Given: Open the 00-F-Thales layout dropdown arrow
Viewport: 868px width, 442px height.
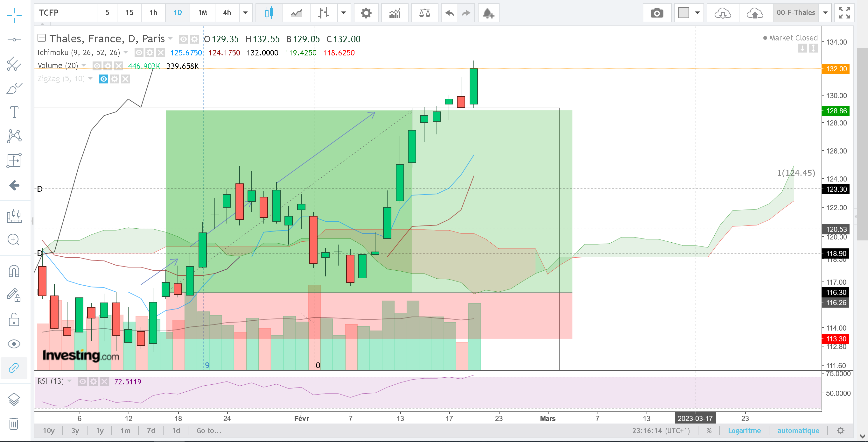Looking at the screenshot, I should 825,13.
